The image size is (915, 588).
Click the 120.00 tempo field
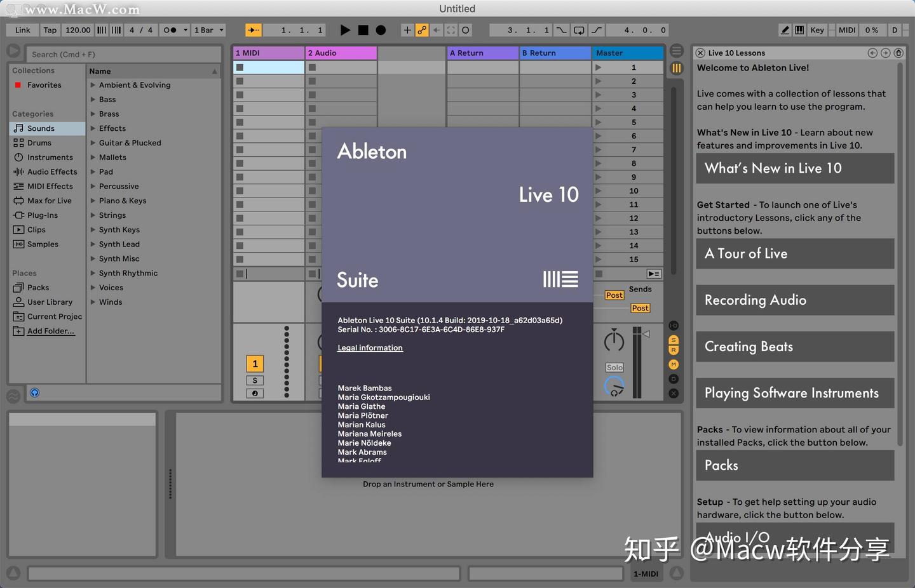[78, 30]
